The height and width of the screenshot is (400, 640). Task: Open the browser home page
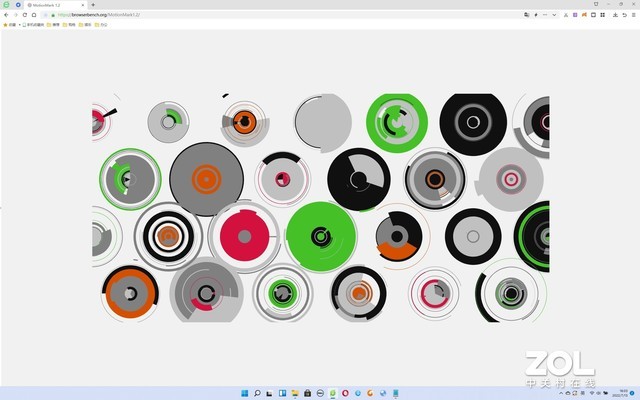34,15
